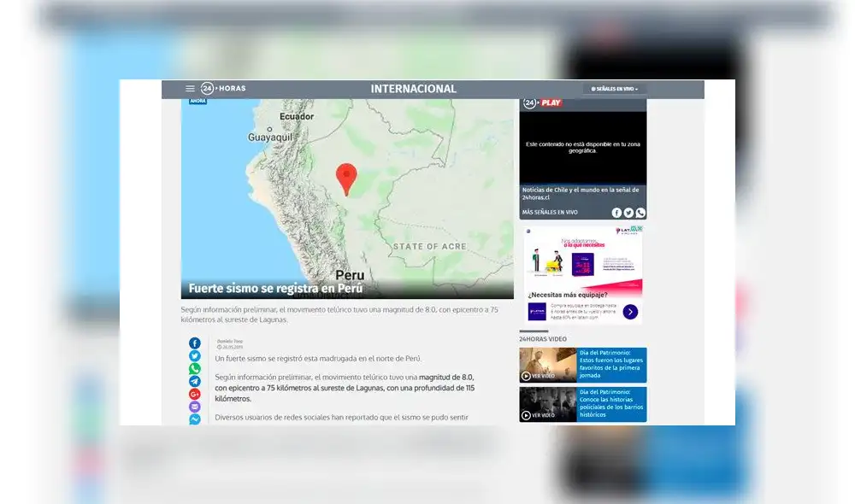This screenshot has height=504, width=855.
Task: Open the MÁS SEÑALES EN VIVO link
Action: click(x=550, y=212)
